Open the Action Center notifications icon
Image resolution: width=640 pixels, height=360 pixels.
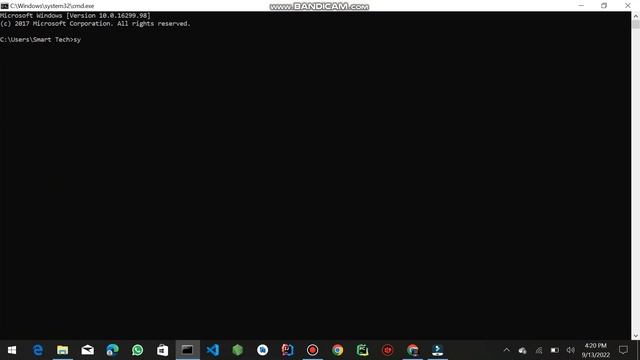[x=623, y=350]
